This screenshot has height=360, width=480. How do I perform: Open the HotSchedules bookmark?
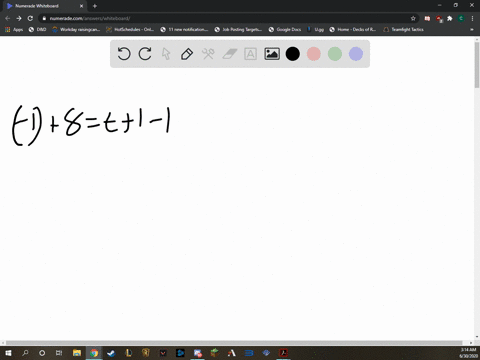[x=130, y=29]
